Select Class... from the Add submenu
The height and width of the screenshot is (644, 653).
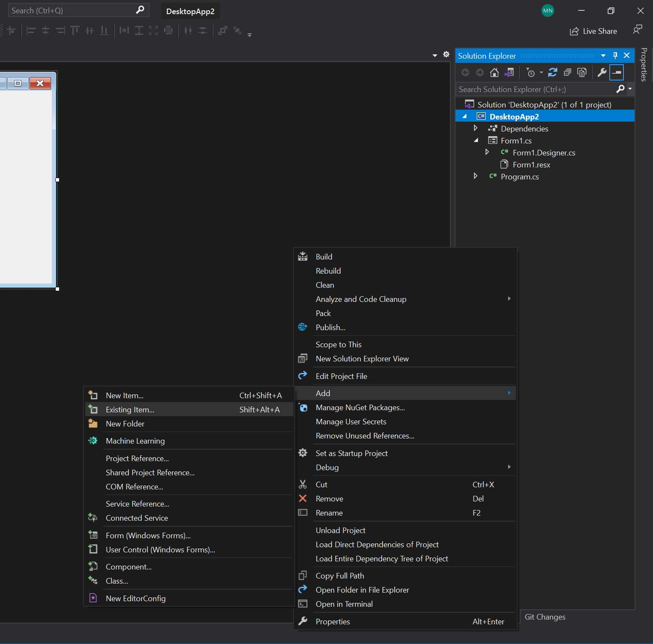pyautogui.click(x=189, y=581)
